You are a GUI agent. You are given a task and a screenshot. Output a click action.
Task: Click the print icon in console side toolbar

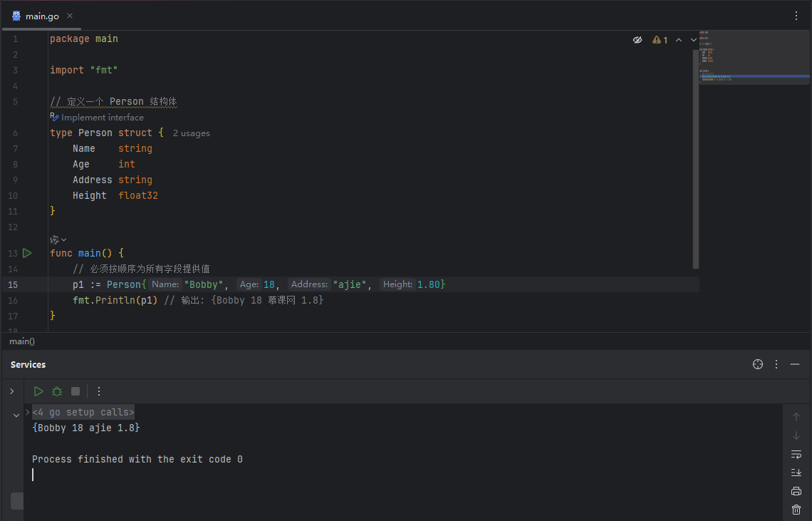(x=796, y=491)
